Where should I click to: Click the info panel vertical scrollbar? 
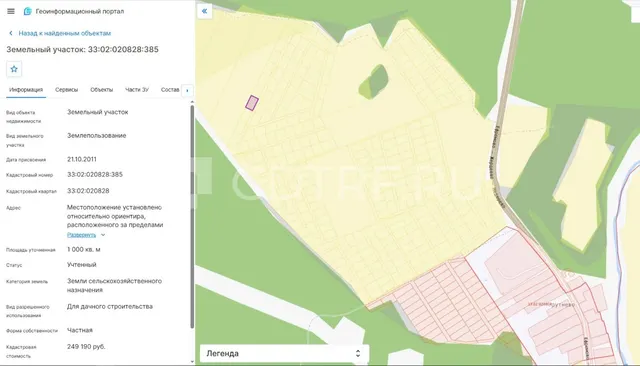click(192, 216)
